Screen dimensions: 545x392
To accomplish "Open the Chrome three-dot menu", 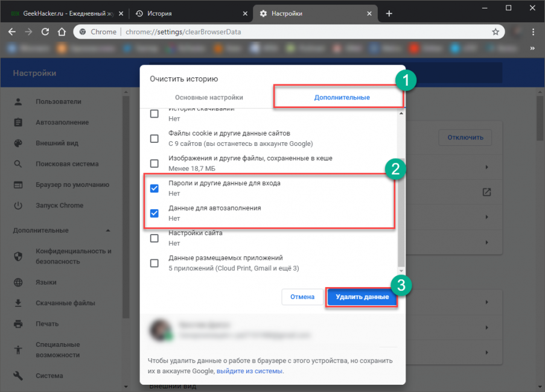I will pyautogui.click(x=533, y=32).
